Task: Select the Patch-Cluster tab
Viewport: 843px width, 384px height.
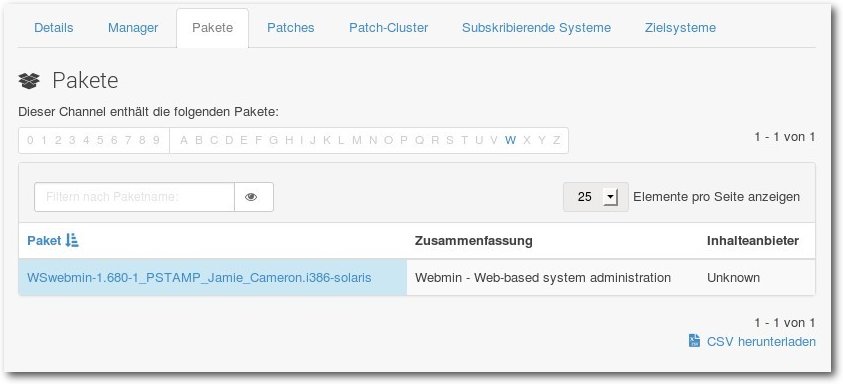Action: [388, 28]
